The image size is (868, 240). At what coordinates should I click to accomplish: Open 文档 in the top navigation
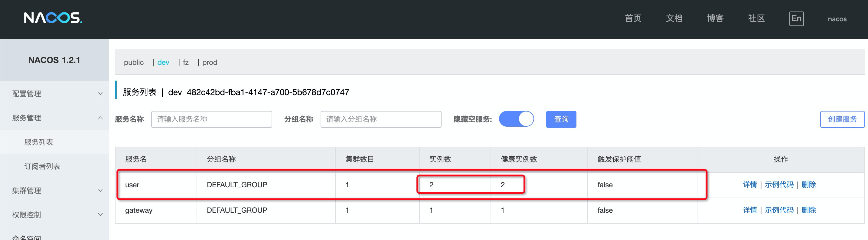674,18
